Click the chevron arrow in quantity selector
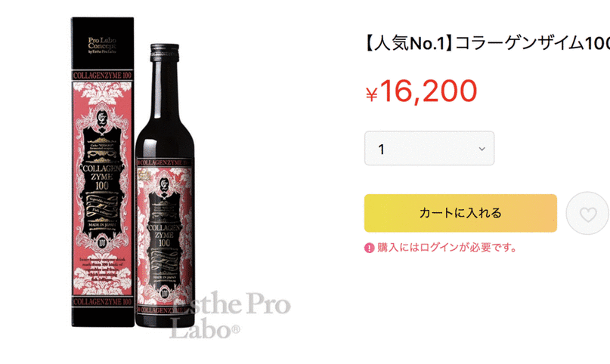This screenshot has width=610, height=364. tap(481, 149)
